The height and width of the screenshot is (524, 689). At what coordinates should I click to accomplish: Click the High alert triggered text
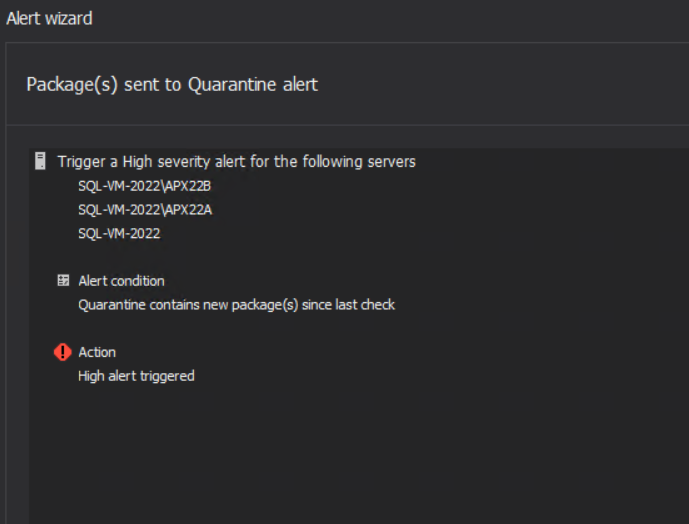(136, 376)
